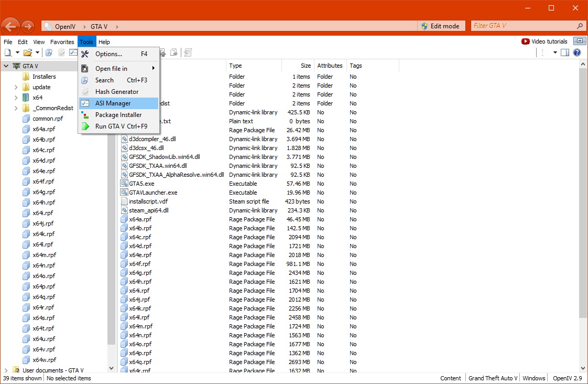The image size is (588, 384).
Task: Toggle the preview pane layout icon
Action: click(x=565, y=52)
